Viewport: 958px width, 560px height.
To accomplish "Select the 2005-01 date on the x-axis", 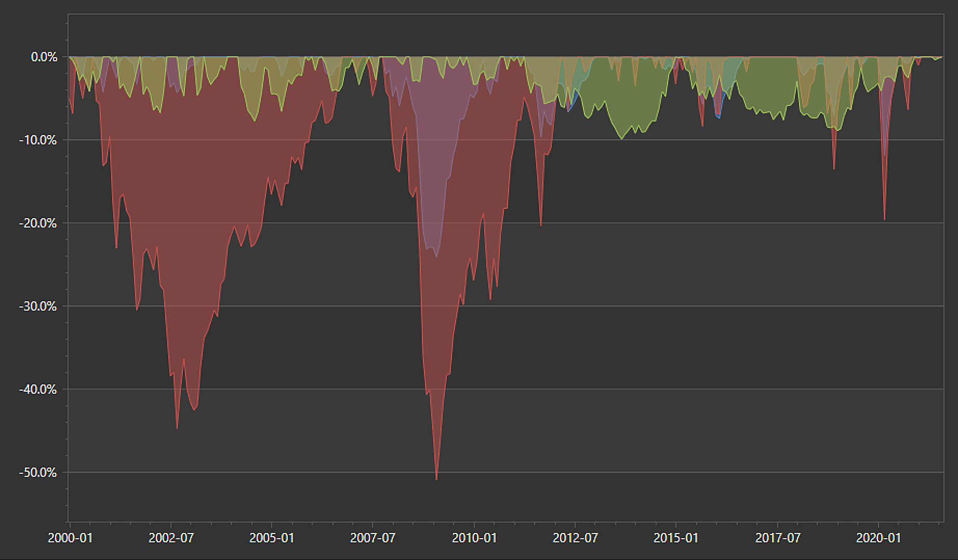I will [272, 538].
